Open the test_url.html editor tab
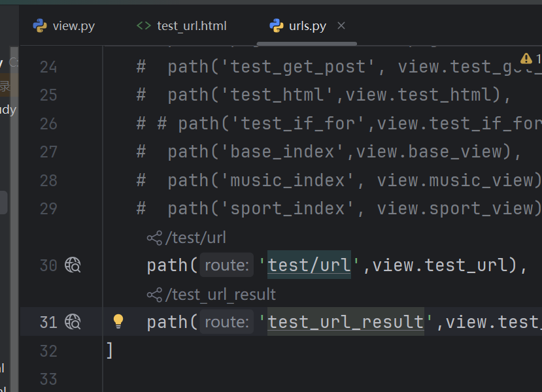This screenshot has width=542, height=392. pos(191,26)
